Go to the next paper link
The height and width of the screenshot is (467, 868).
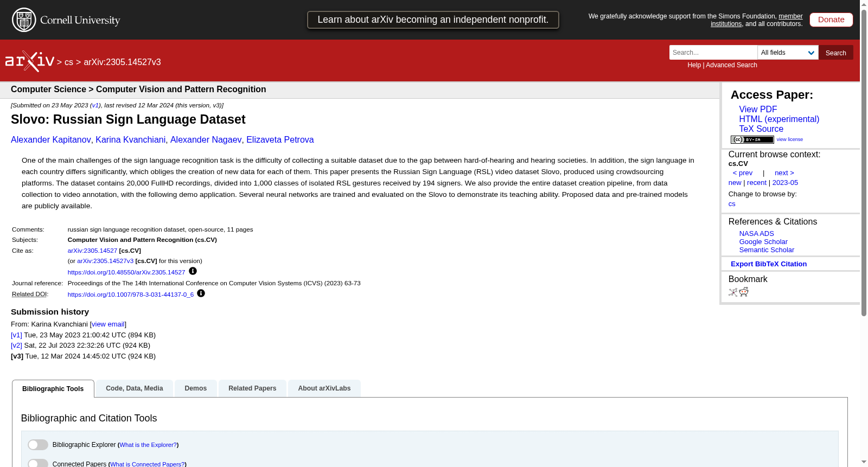784,173
